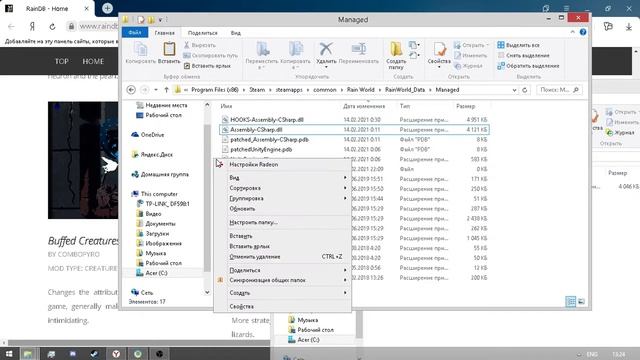Collapse the ribbon with the chevron
This screenshot has height=360, width=640.
(572, 32)
